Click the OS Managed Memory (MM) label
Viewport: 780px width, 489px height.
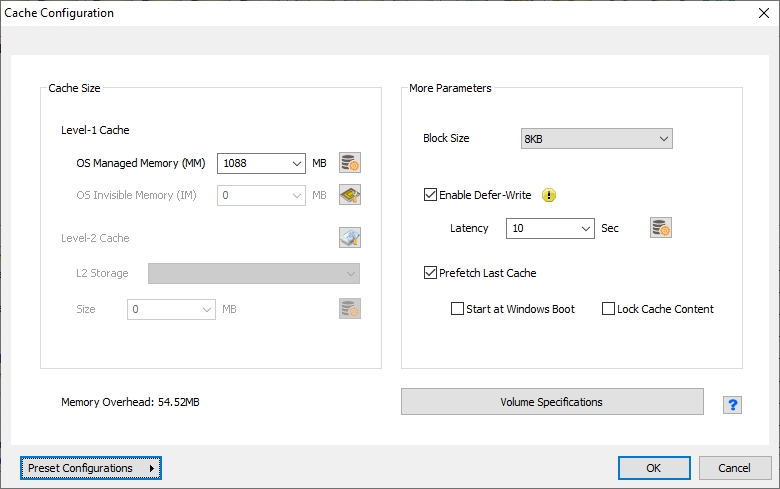click(x=141, y=163)
